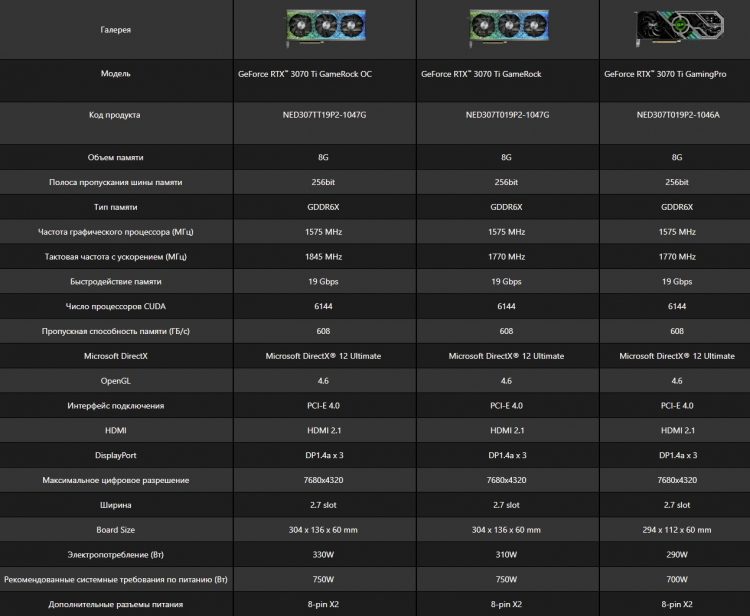Click the 700W recommended power supply value
This screenshot has width=750, height=616.
(677, 580)
